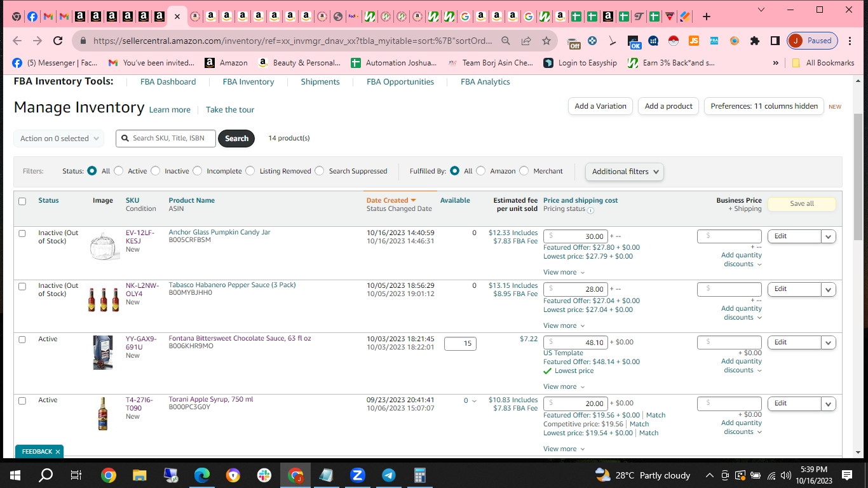Expand View more for Fontana Chocolate Sauce row
This screenshot has height=488, width=868.
(x=564, y=386)
